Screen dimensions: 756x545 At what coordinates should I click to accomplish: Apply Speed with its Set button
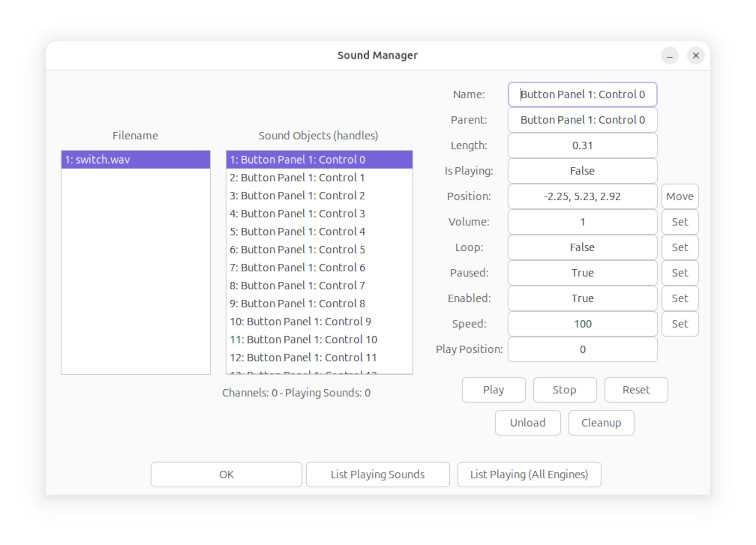[680, 324]
